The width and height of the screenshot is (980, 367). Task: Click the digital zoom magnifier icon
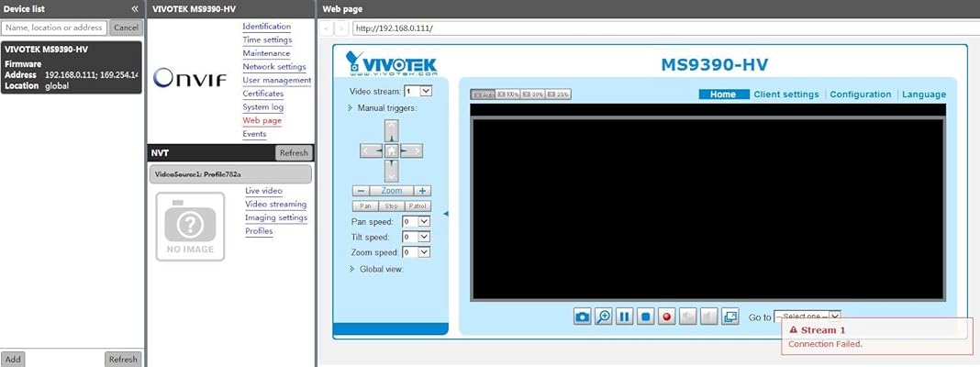(x=603, y=317)
